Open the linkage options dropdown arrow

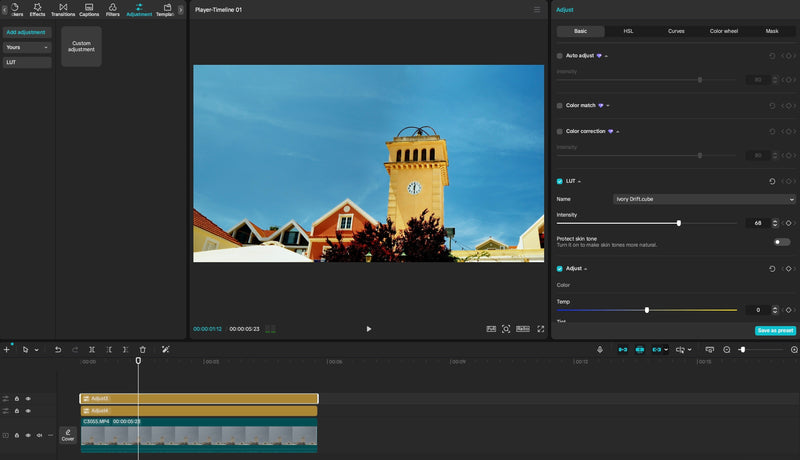666,349
